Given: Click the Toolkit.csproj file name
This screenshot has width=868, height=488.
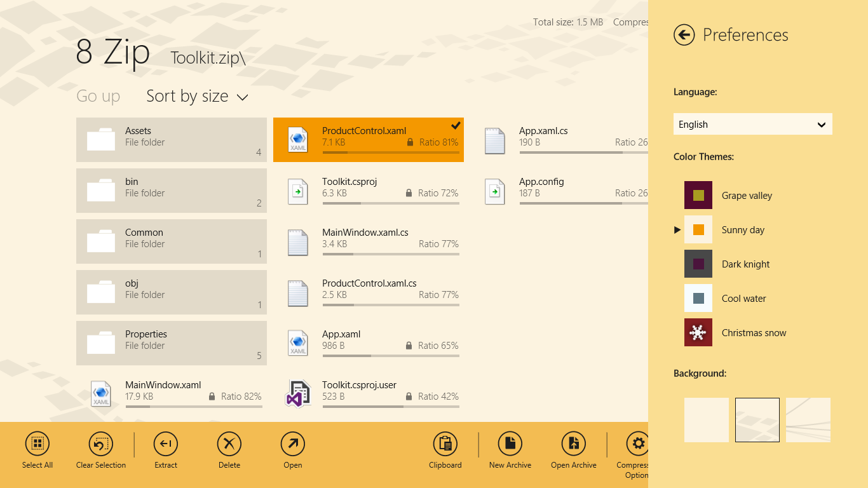Looking at the screenshot, I should click(349, 182).
